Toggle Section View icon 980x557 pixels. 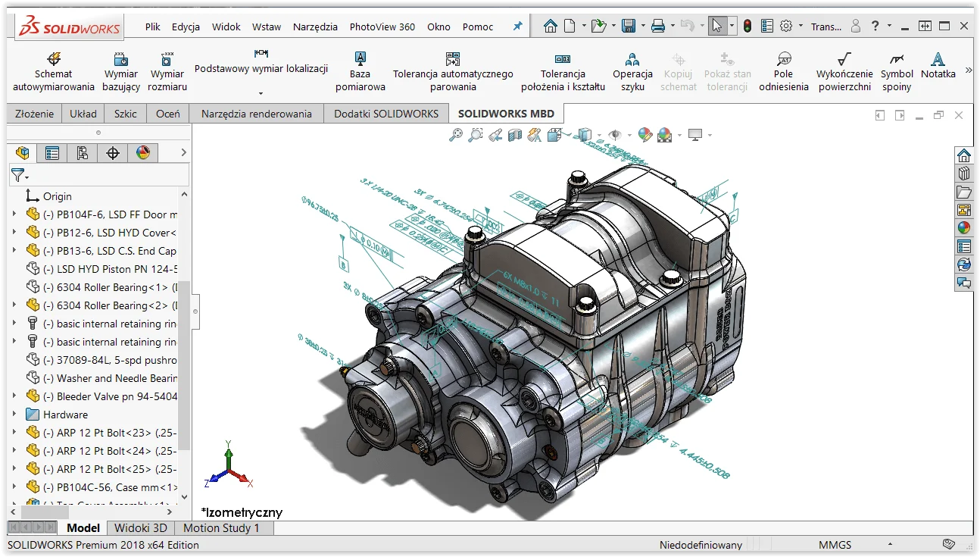click(515, 135)
